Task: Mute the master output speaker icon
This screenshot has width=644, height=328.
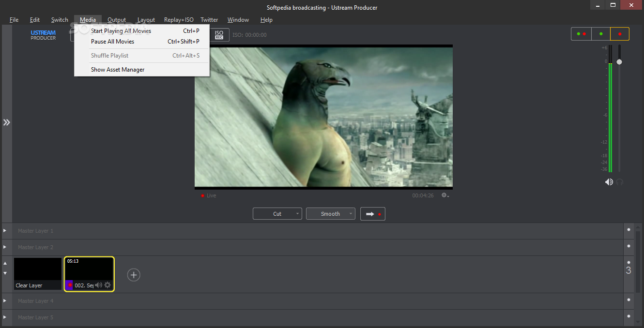Action: pos(609,182)
